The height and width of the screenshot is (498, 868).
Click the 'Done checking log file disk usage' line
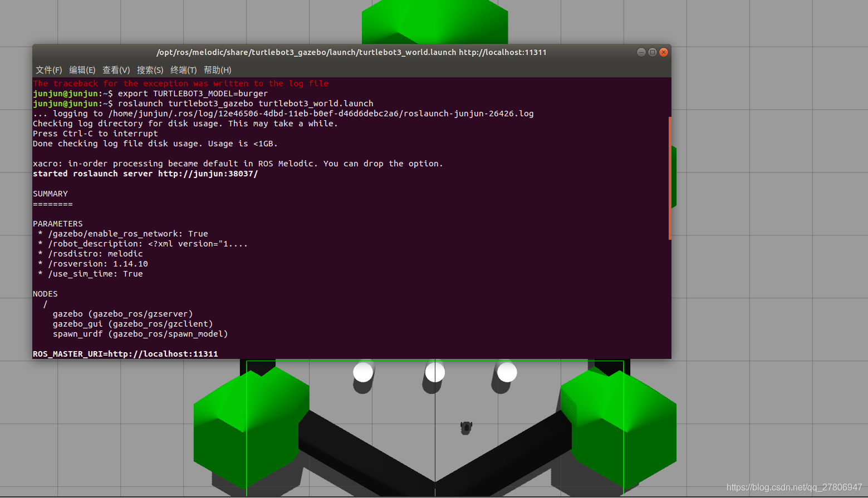(x=155, y=144)
